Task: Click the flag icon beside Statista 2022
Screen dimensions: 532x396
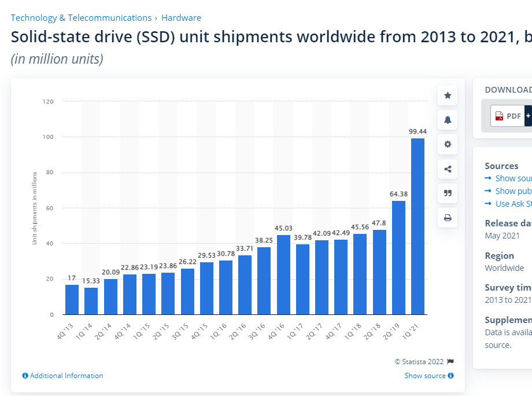Action: (450, 361)
